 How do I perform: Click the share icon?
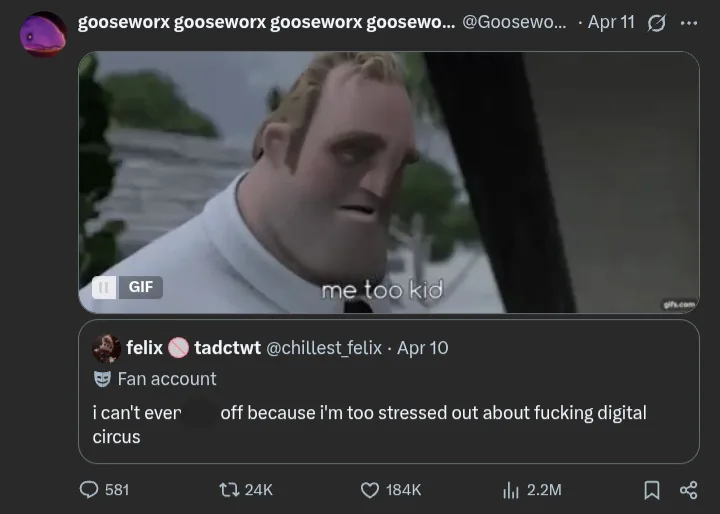(x=688, y=490)
